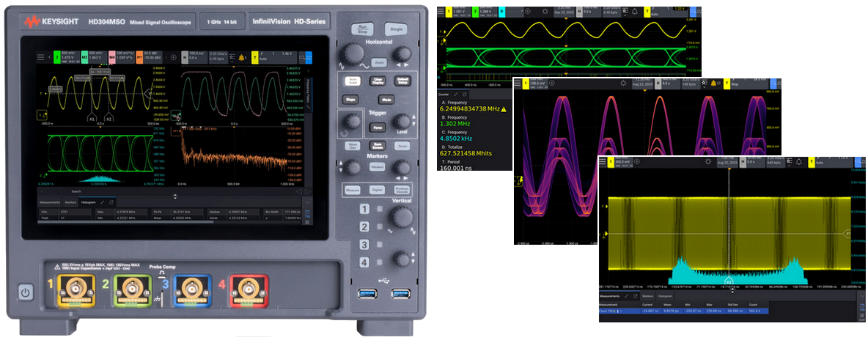
Task: Click the yellow channel 1 BNC connector
Action: (74, 289)
